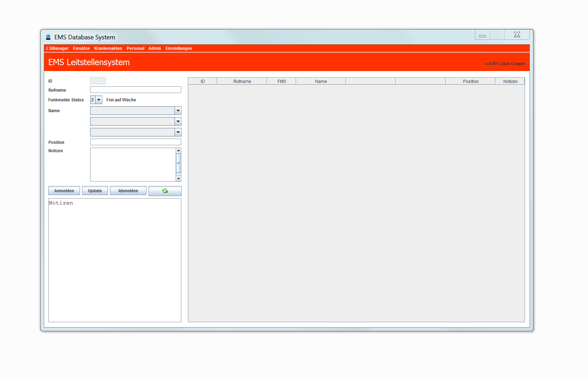Click the EMS app icon in title bar
Viewport: 588px width, 380px height.
coord(48,37)
